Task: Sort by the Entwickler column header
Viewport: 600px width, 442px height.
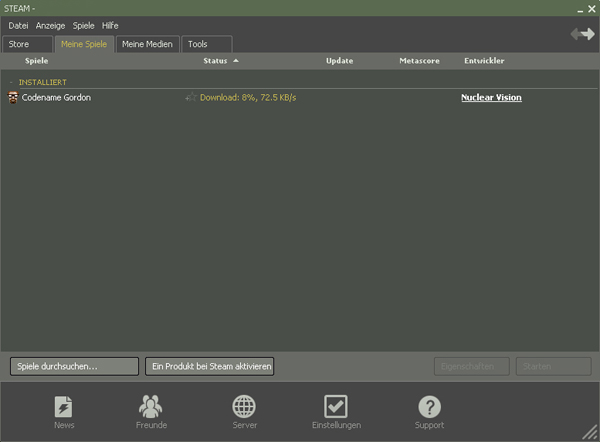Action: (484, 61)
